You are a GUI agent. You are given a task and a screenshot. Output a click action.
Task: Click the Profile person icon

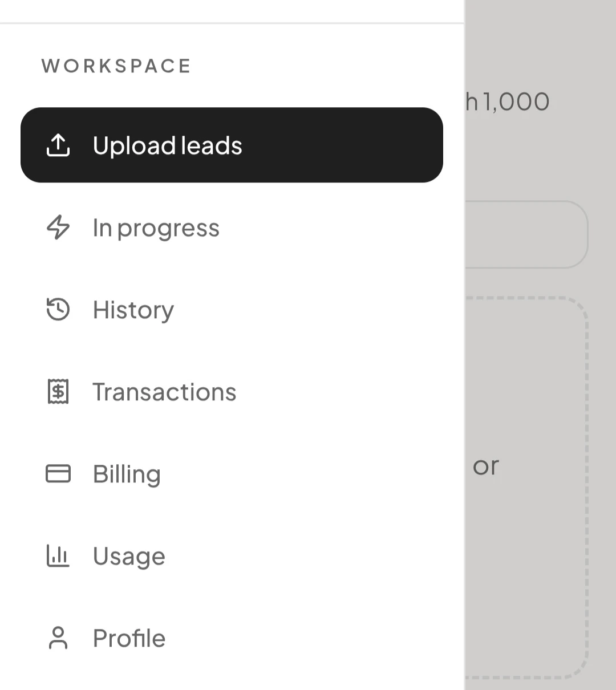pos(58,638)
